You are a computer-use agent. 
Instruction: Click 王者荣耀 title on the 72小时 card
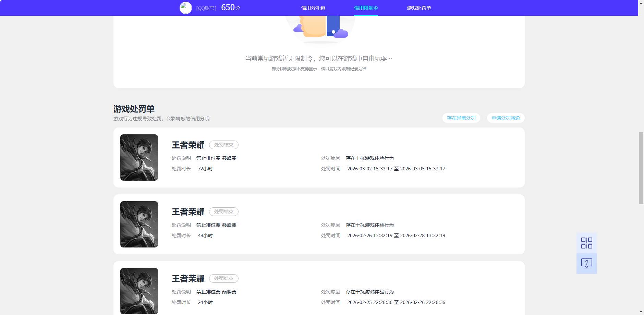point(188,145)
